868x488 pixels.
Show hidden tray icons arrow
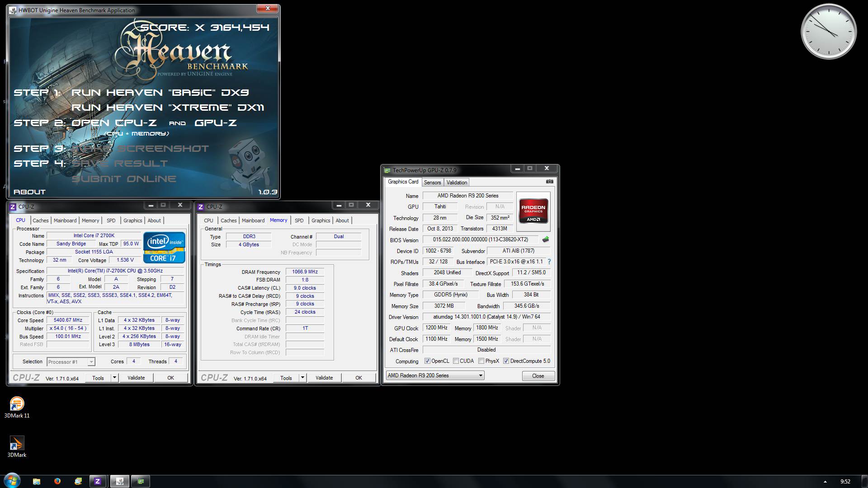825,482
